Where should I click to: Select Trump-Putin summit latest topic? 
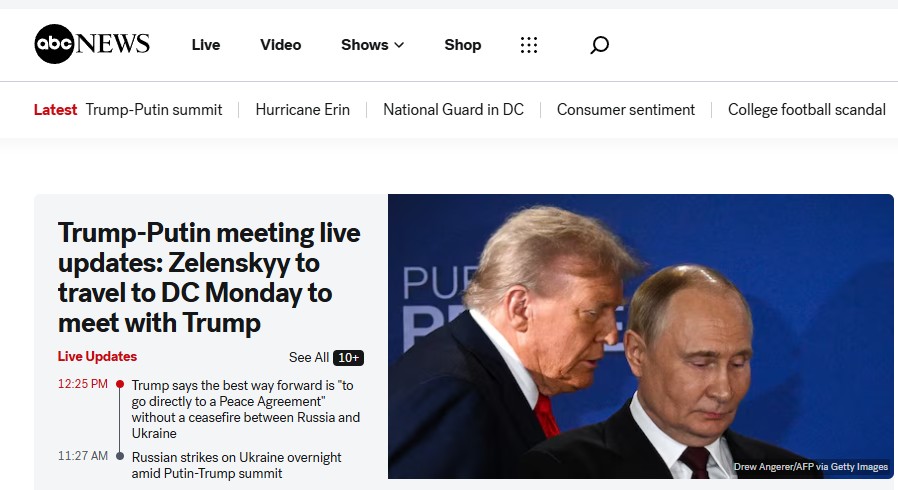[x=154, y=110]
